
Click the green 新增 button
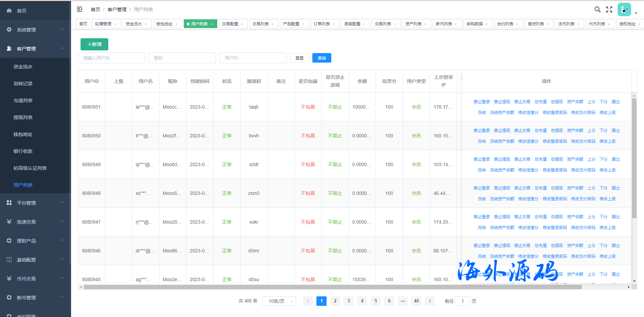pos(94,44)
